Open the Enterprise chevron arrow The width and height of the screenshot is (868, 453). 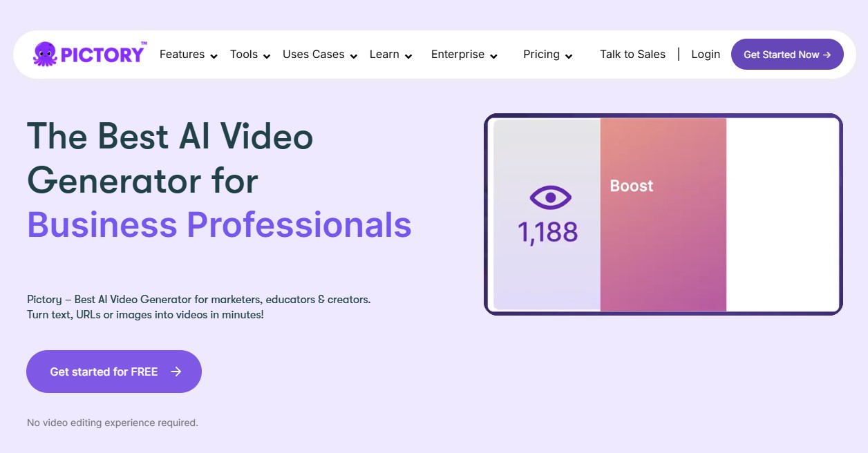pos(494,57)
